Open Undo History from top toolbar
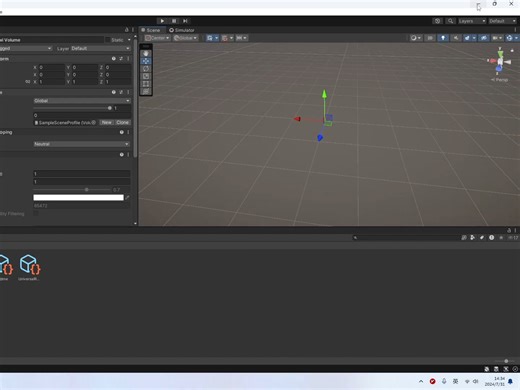 pos(437,21)
